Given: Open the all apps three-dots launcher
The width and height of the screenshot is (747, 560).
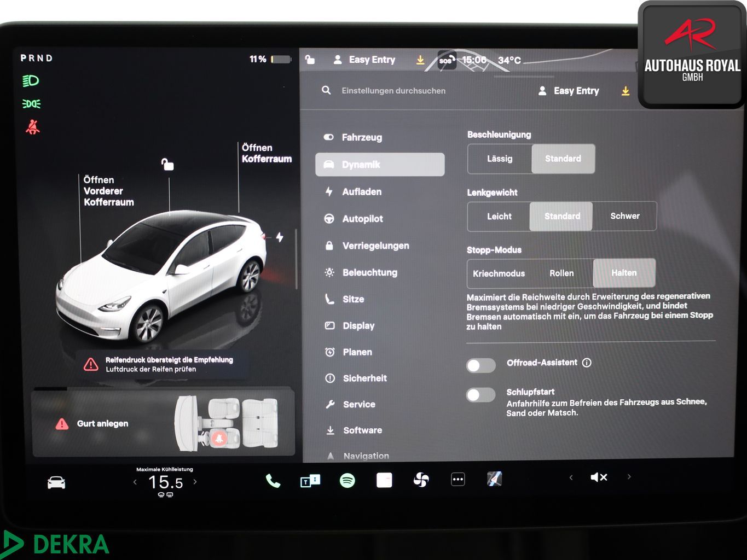Looking at the screenshot, I should 458,480.
